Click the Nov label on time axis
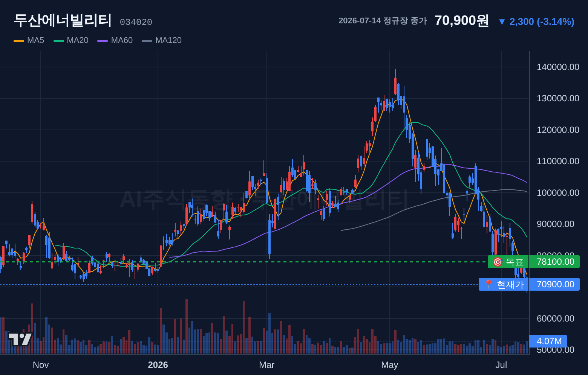 tap(41, 365)
